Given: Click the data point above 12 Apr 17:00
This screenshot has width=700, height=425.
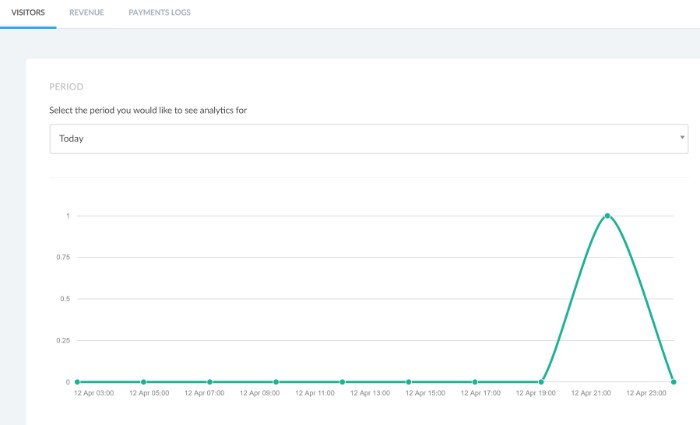Looking at the screenshot, I should 475,382.
